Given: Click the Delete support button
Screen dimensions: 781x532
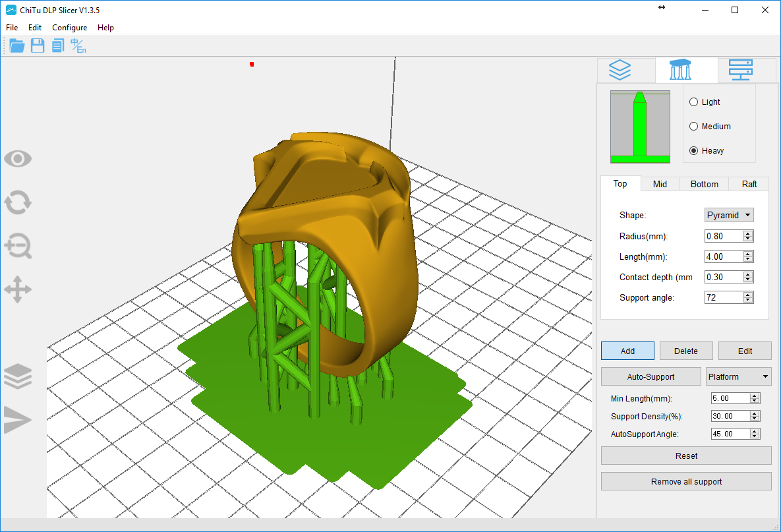Looking at the screenshot, I should click(686, 351).
